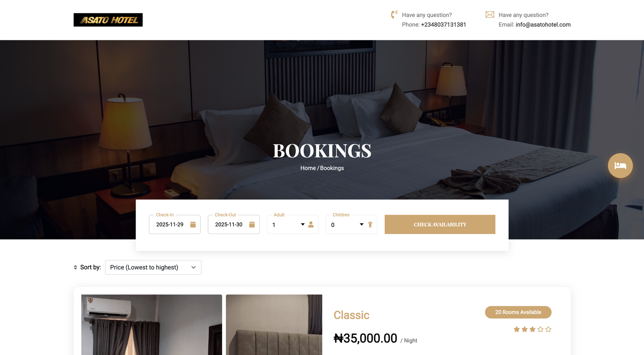Open the Check-In calendar icon

[x=193, y=224]
